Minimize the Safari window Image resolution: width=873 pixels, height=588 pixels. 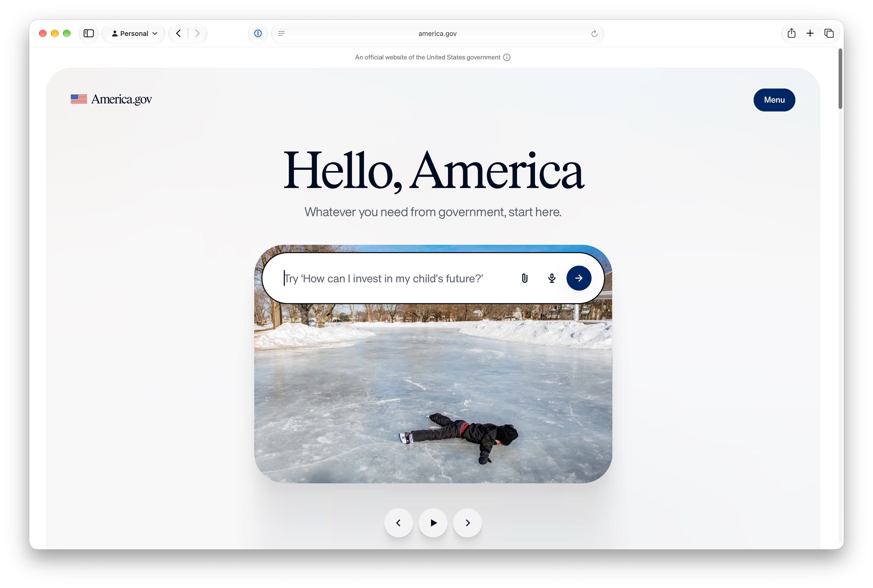point(55,33)
